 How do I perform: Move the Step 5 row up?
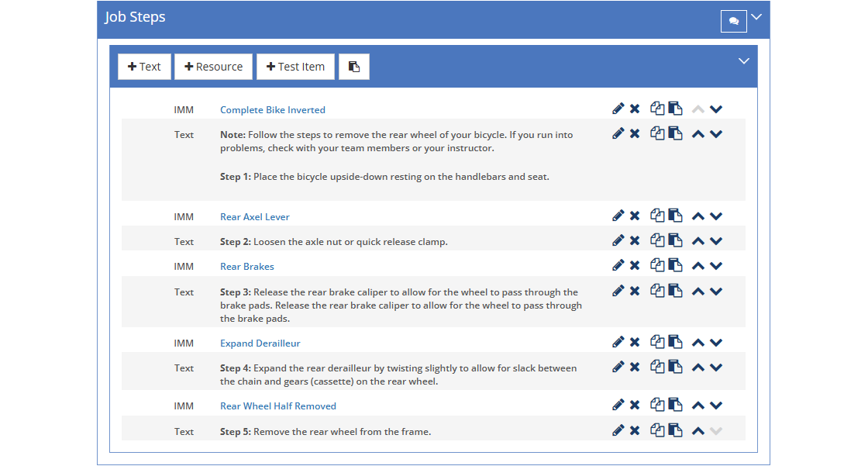[698, 430]
